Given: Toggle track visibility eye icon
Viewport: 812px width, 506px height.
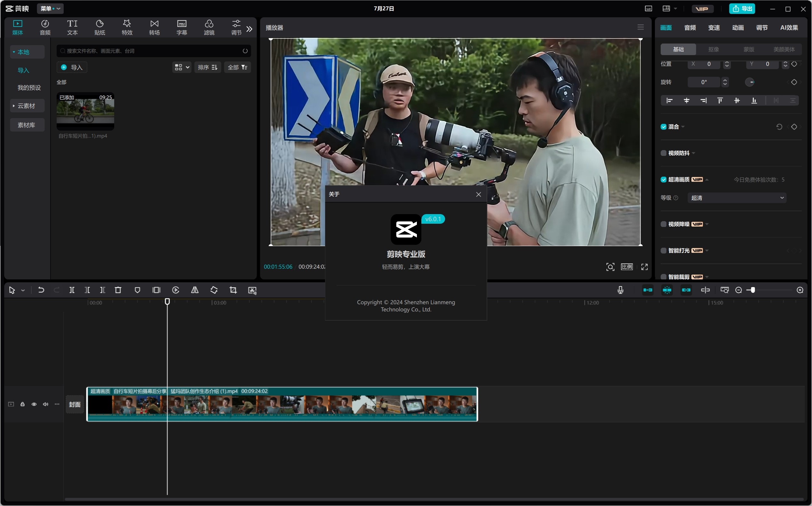Looking at the screenshot, I should tap(34, 404).
